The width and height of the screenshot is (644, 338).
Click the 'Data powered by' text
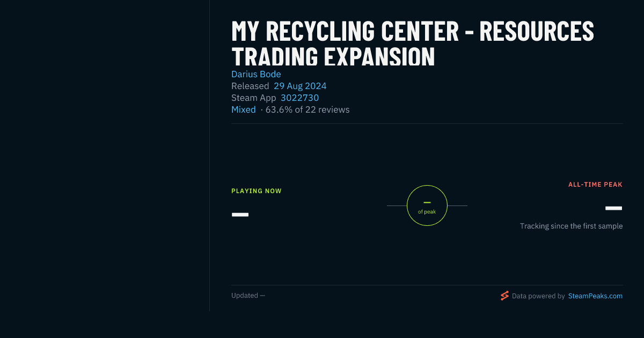tap(538, 296)
